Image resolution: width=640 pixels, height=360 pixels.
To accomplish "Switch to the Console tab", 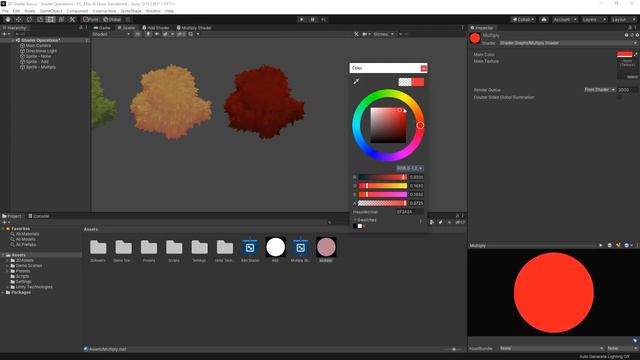I will click(39, 216).
